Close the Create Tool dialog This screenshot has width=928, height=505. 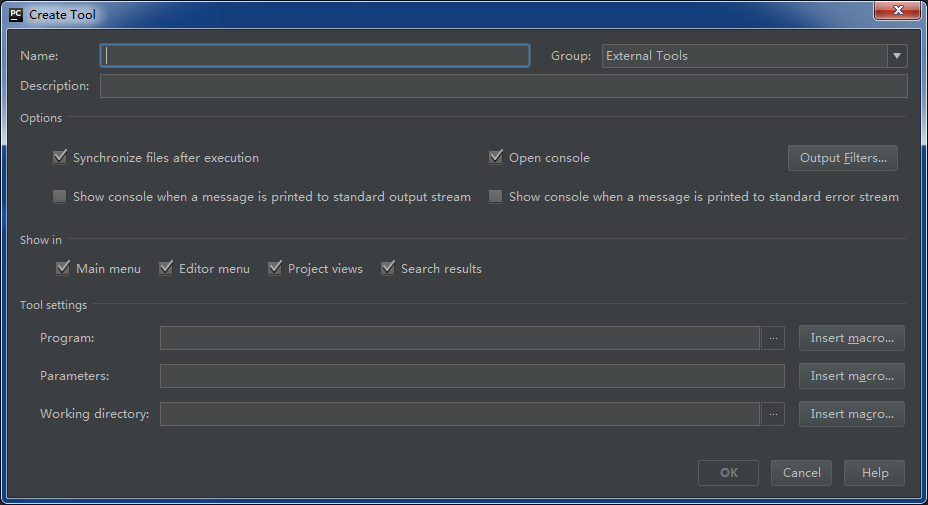[897, 10]
